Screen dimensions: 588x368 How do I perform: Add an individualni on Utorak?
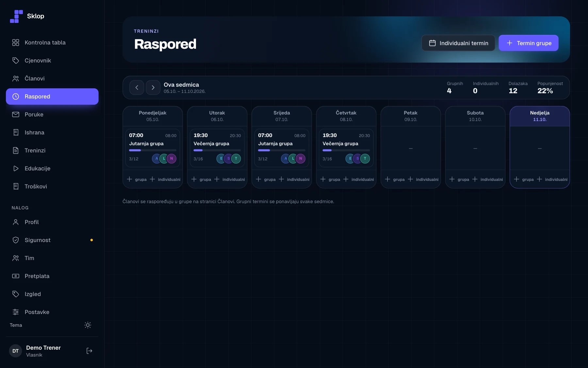tap(229, 179)
